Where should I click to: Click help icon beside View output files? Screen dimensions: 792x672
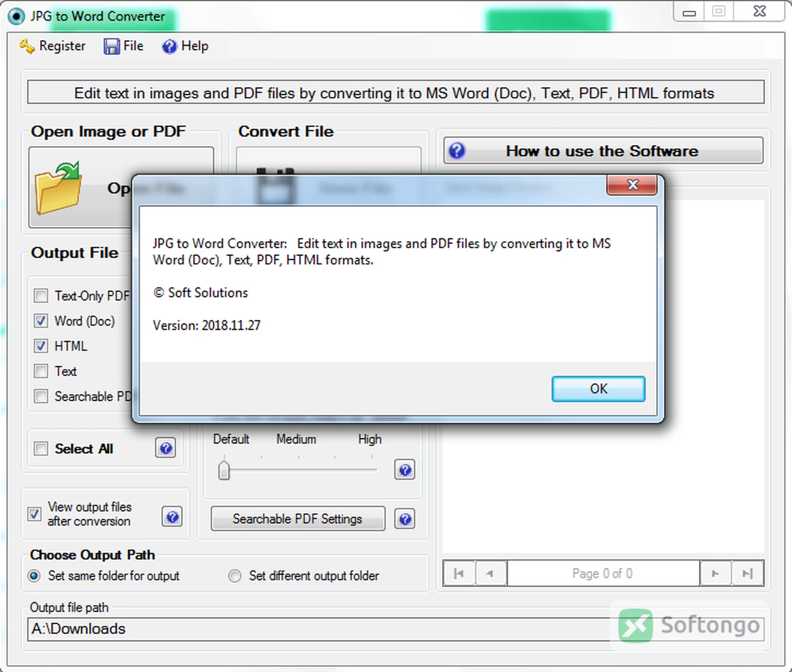coord(172,516)
